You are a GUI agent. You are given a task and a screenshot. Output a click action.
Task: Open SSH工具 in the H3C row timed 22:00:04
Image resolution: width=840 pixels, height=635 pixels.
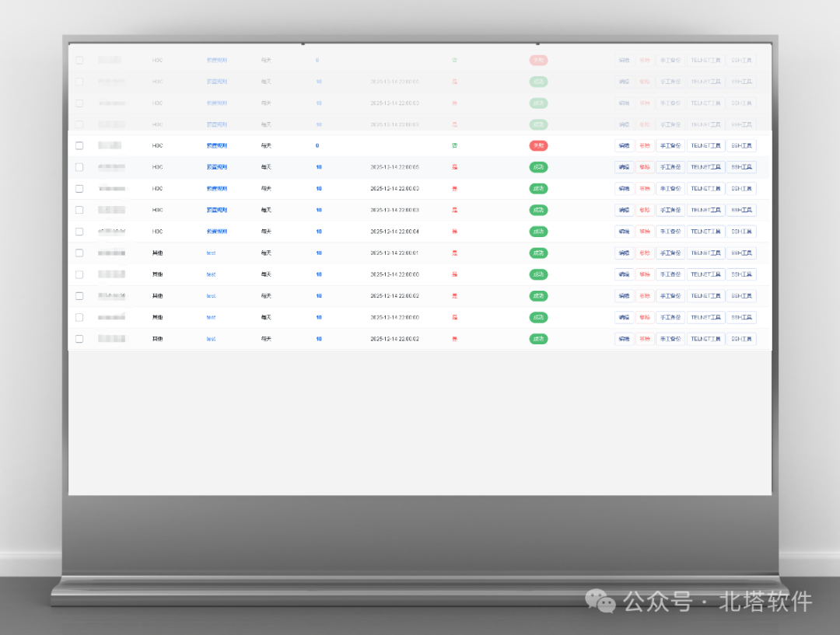pyautogui.click(x=741, y=232)
